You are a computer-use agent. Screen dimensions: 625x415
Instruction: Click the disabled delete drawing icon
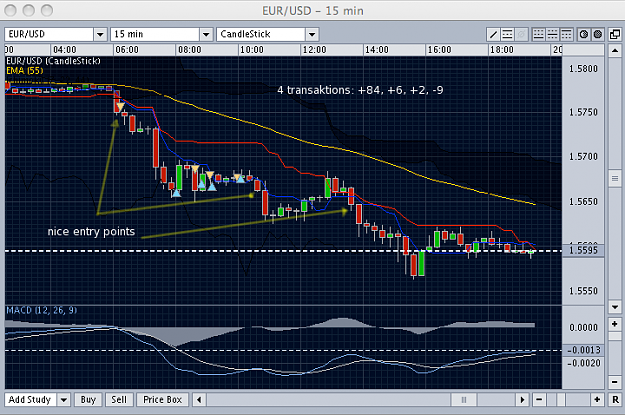[521, 35]
